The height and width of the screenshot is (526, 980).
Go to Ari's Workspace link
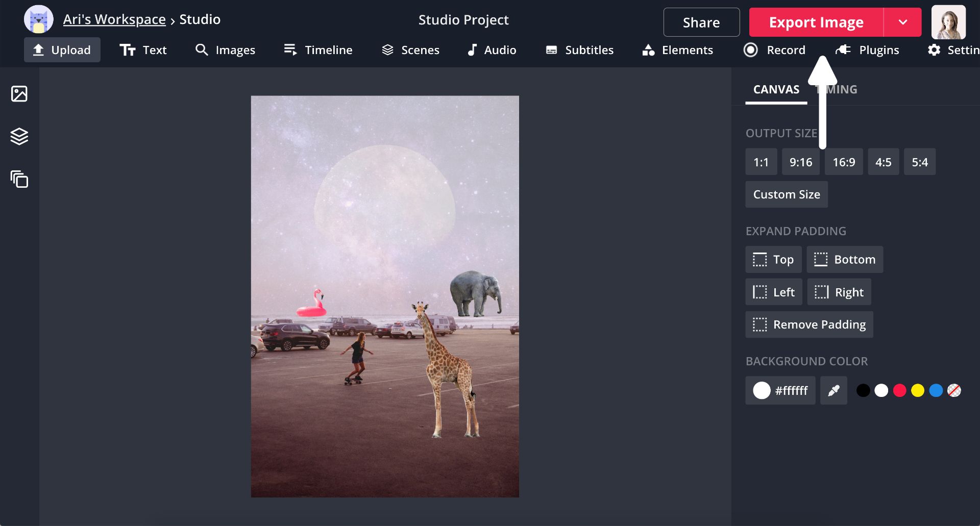[x=114, y=19]
